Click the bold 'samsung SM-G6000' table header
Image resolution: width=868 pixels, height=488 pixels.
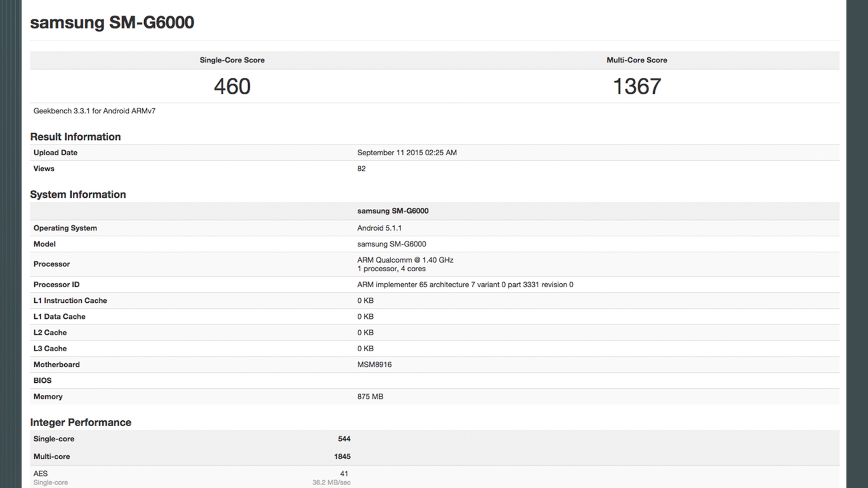coord(393,211)
